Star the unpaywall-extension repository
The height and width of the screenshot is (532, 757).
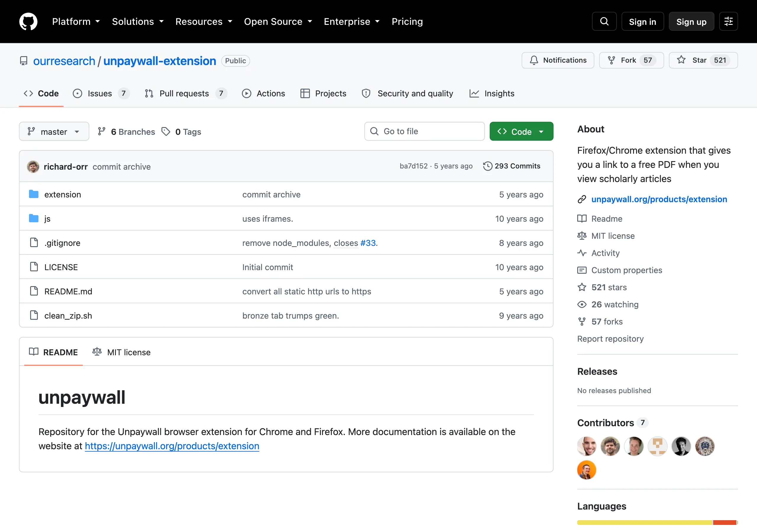point(703,60)
